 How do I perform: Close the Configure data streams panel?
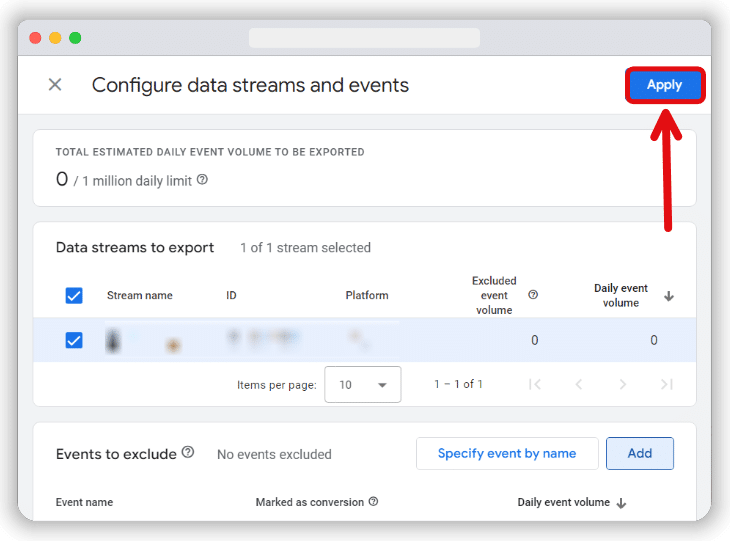(55, 85)
